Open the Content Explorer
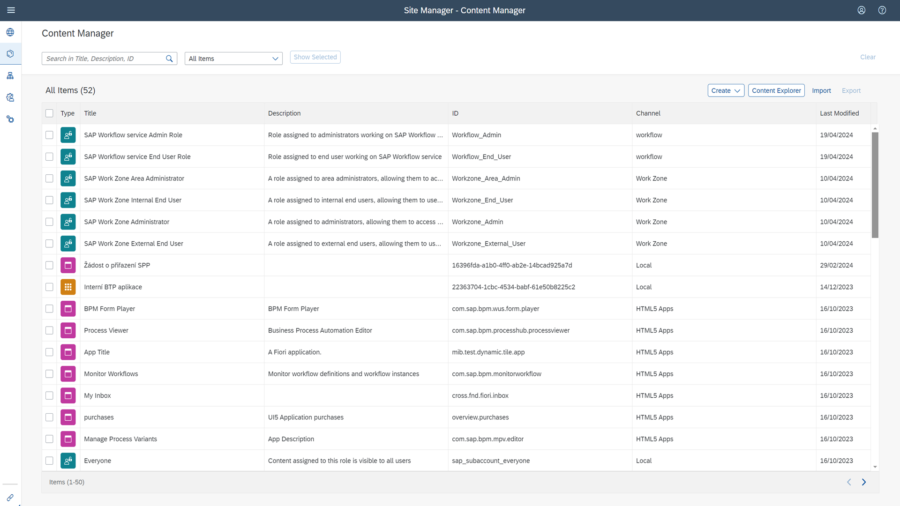 [x=776, y=90]
